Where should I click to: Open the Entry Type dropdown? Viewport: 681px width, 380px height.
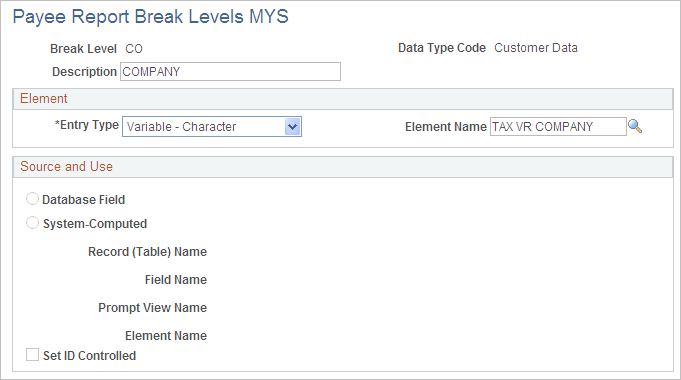click(212, 127)
